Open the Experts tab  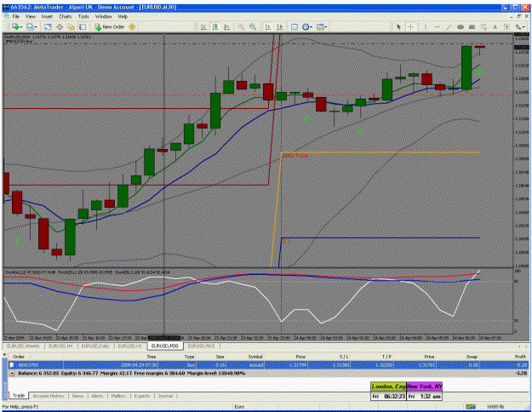(141, 396)
